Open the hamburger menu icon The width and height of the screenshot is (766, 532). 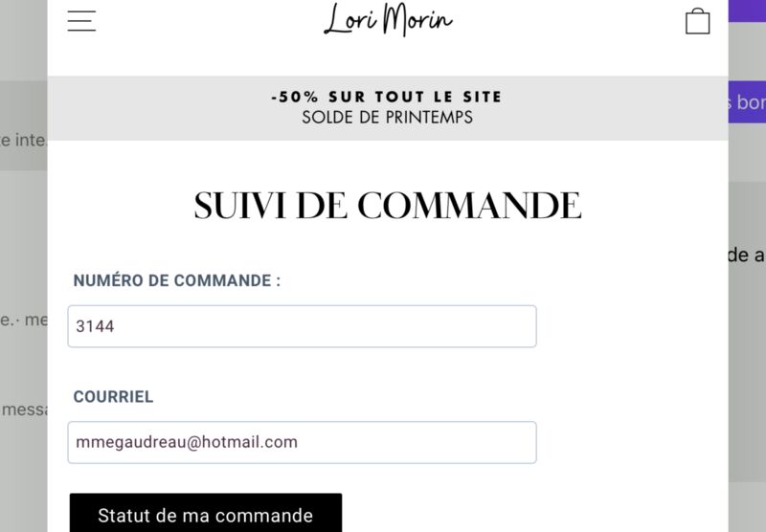click(81, 21)
